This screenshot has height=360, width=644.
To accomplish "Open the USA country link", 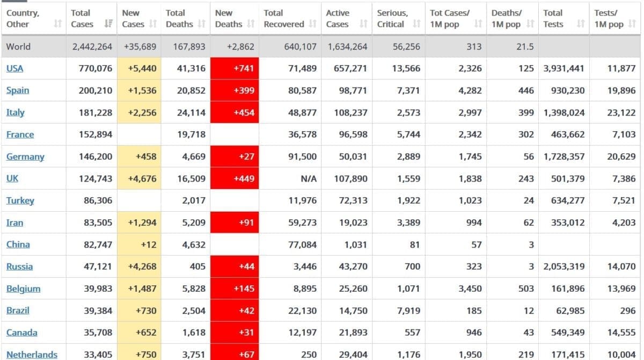I will click(x=14, y=68).
